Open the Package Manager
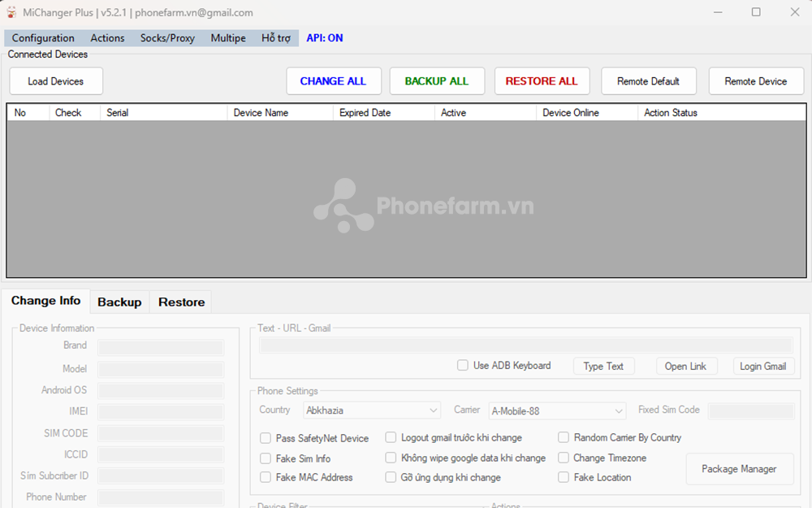 [x=740, y=469]
